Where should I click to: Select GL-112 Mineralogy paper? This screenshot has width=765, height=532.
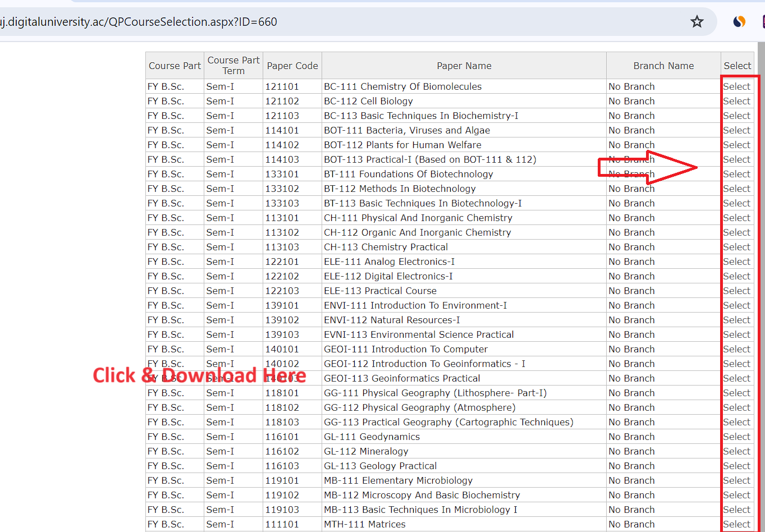pyautogui.click(x=736, y=451)
